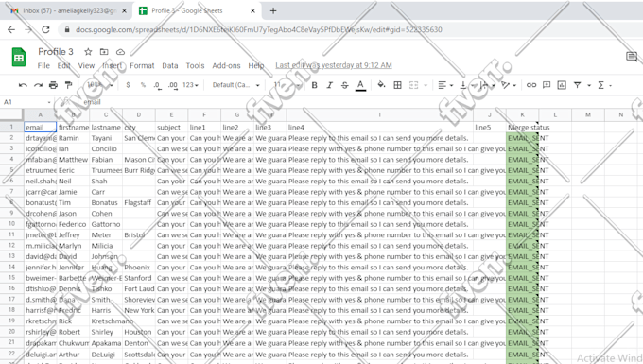Open the fill color picker
Screen dimensions: 643x364
381,85
